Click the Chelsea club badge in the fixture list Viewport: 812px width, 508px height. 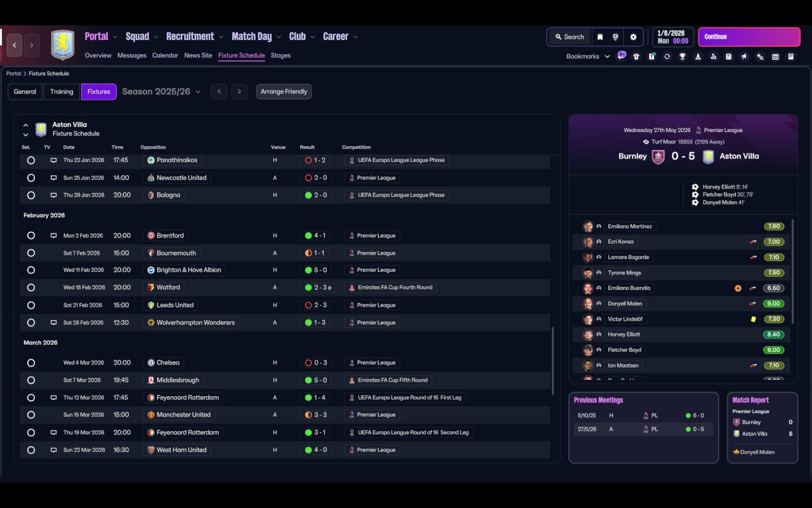pyautogui.click(x=151, y=363)
